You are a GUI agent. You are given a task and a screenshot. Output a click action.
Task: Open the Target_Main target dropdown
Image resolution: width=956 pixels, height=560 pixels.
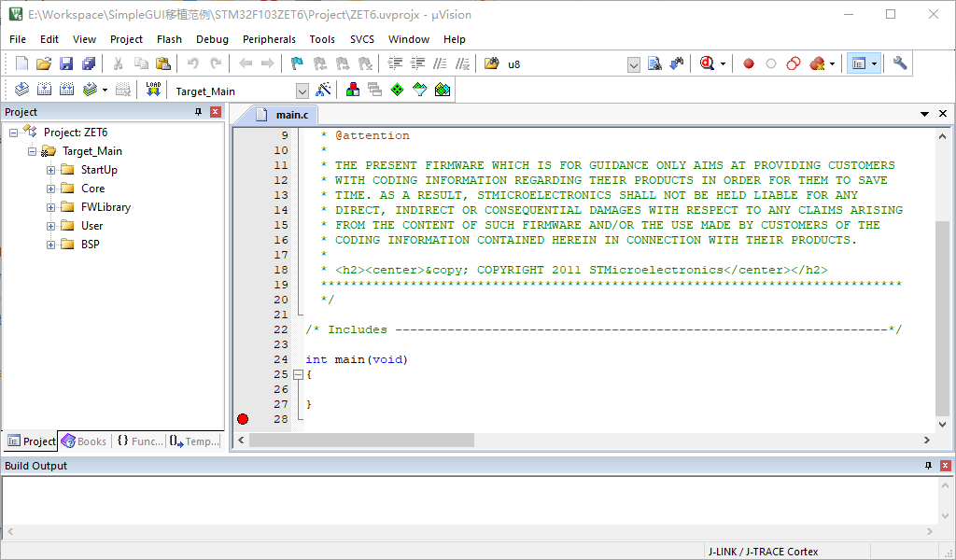[x=302, y=91]
